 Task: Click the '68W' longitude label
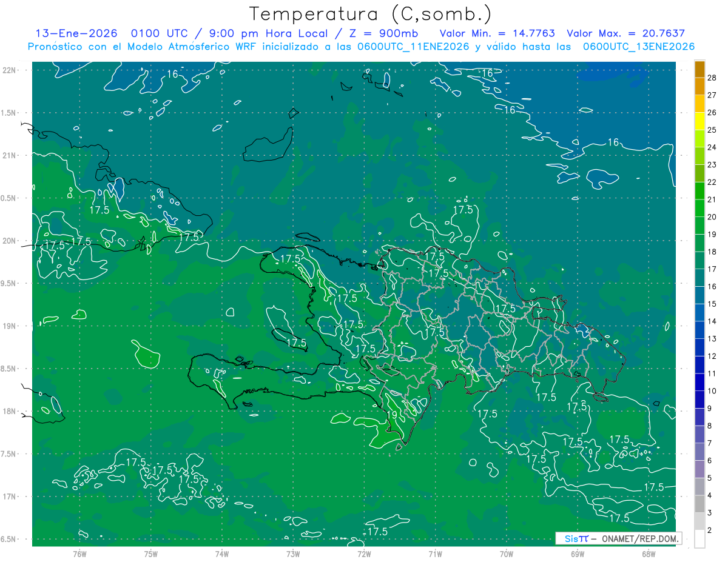[x=649, y=554]
